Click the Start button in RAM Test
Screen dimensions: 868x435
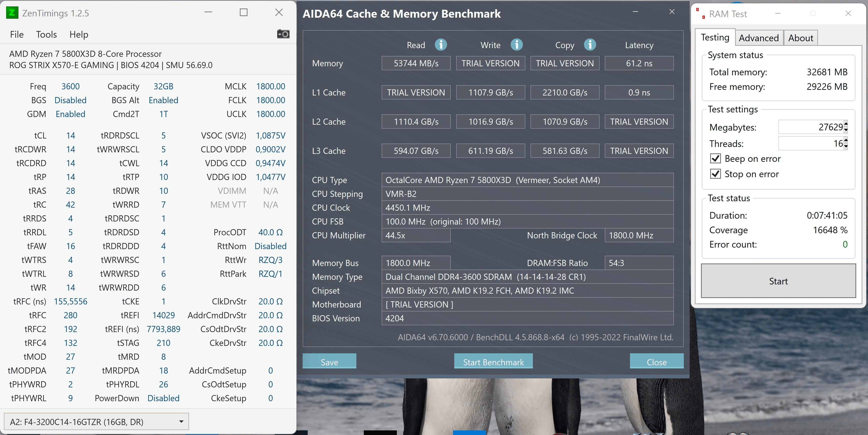coord(778,281)
